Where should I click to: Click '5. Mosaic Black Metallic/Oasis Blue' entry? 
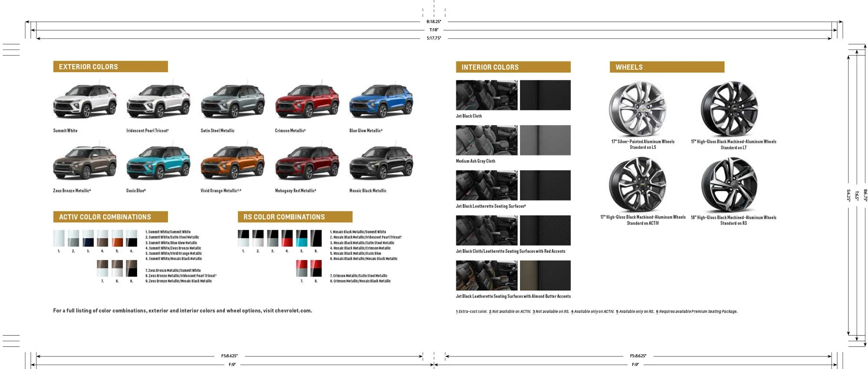click(355, 254)
